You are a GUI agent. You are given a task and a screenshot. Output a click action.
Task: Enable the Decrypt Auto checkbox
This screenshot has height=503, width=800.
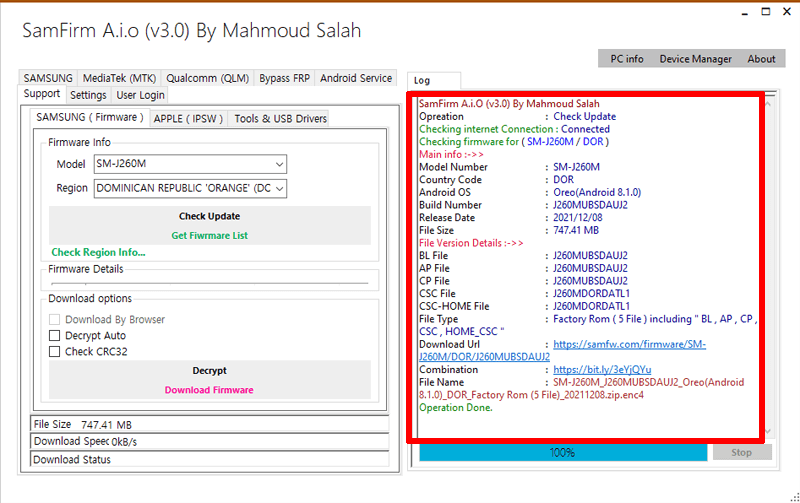pos(55,336)
